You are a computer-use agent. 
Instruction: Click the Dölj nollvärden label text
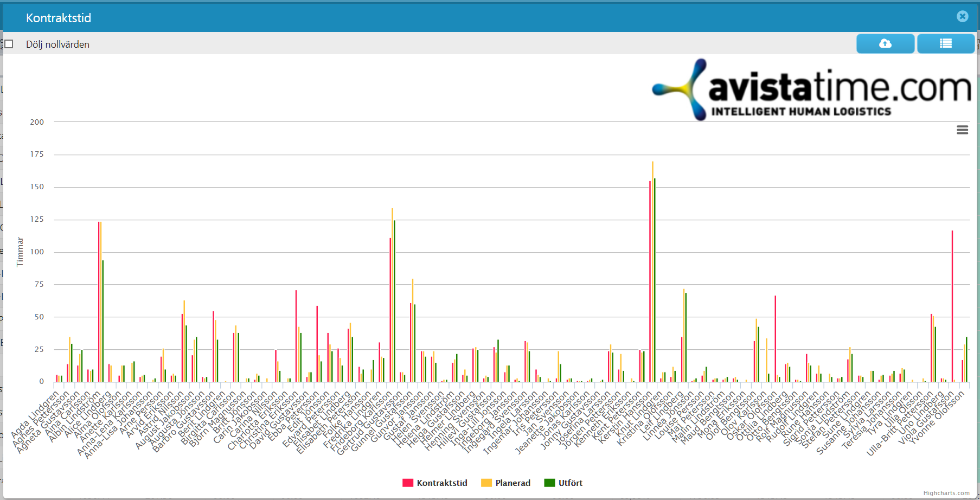57,44
